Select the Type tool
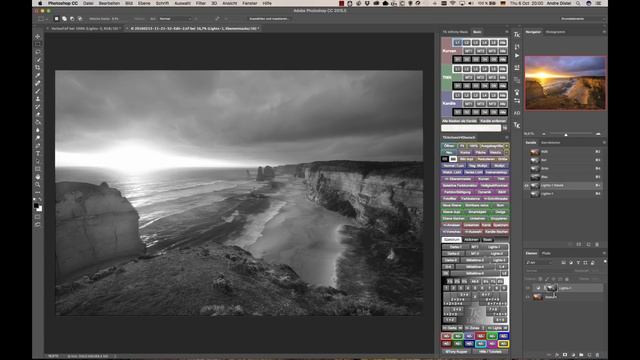Viewport: 640px width, 360px height. [38, 153]
